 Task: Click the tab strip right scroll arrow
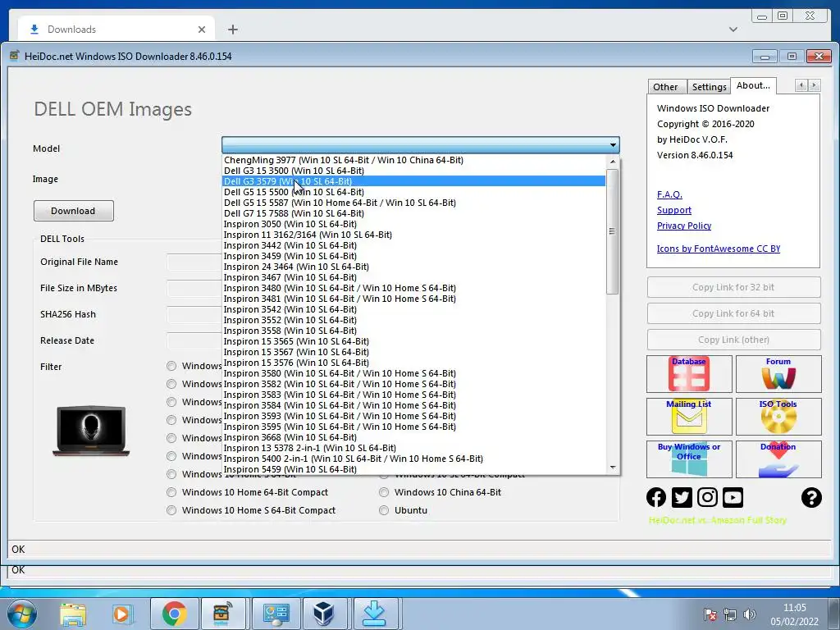[815, 85]
